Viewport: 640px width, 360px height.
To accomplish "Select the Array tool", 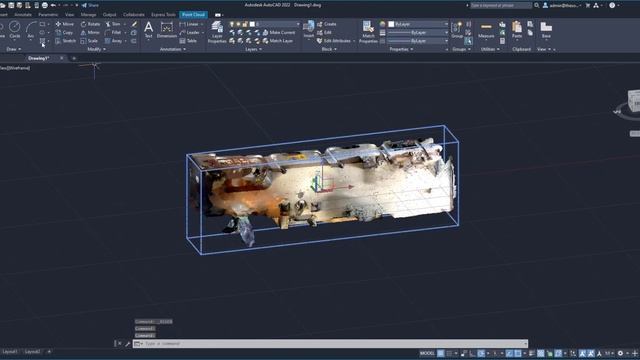I will pyautogui.click(x=113, y=41).
